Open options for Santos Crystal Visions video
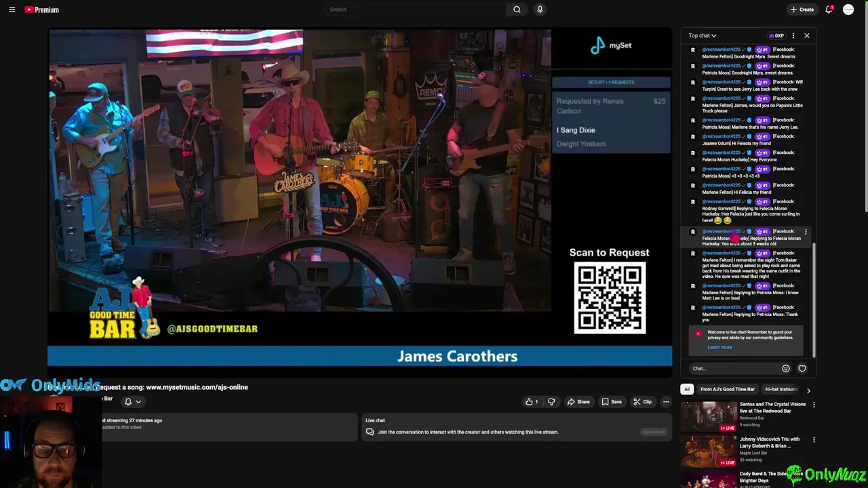The image size is (868, 488). tap(814, 405)
